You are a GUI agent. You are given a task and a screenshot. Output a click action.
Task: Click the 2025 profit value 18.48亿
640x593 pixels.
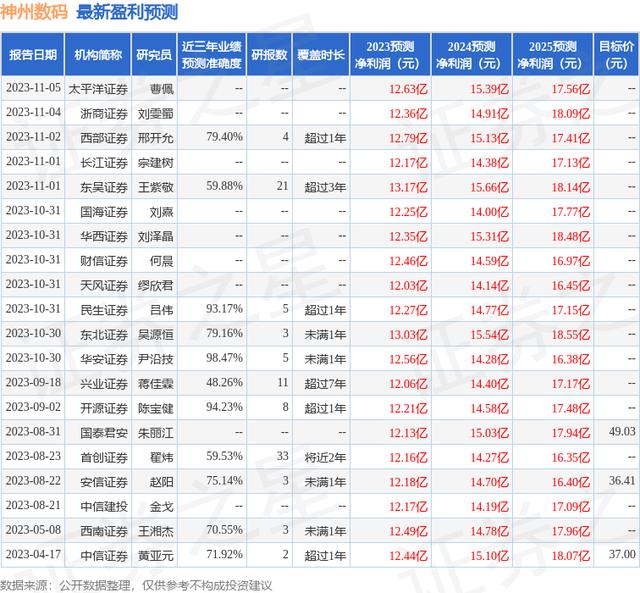571,236
